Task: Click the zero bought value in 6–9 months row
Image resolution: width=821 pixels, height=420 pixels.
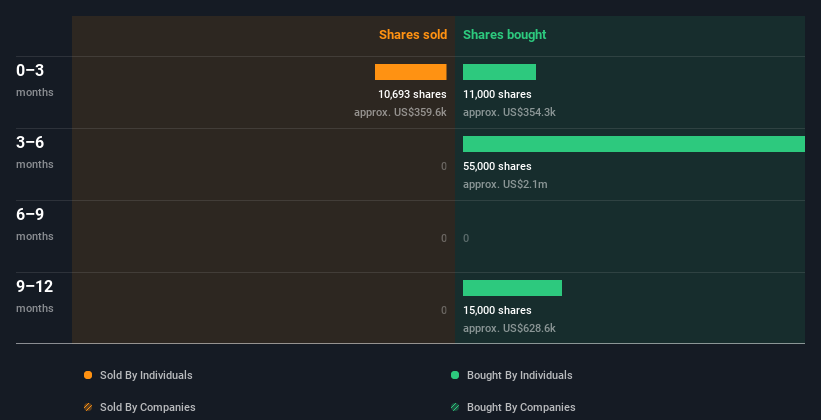Action: [466, 238]
